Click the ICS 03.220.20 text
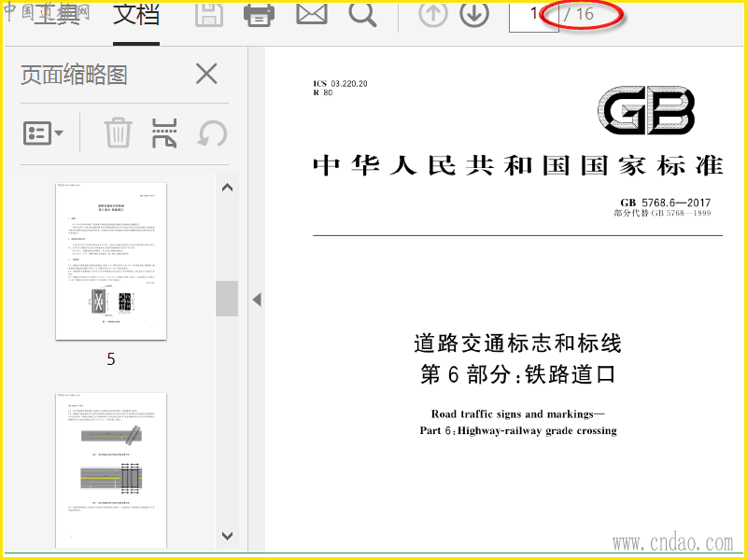747x560 pixels. point(340,84)
